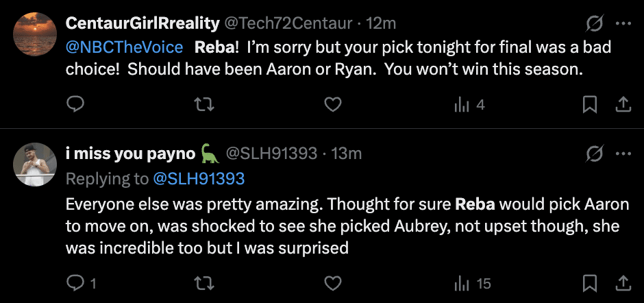View analytics showing 4 views
Screen dimensions: 644x303
click(x=469, y=105)
